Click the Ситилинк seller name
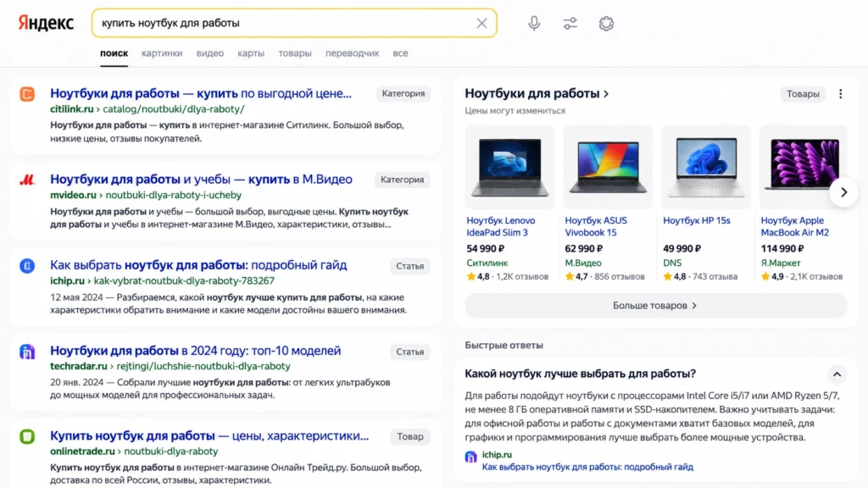 487,263
